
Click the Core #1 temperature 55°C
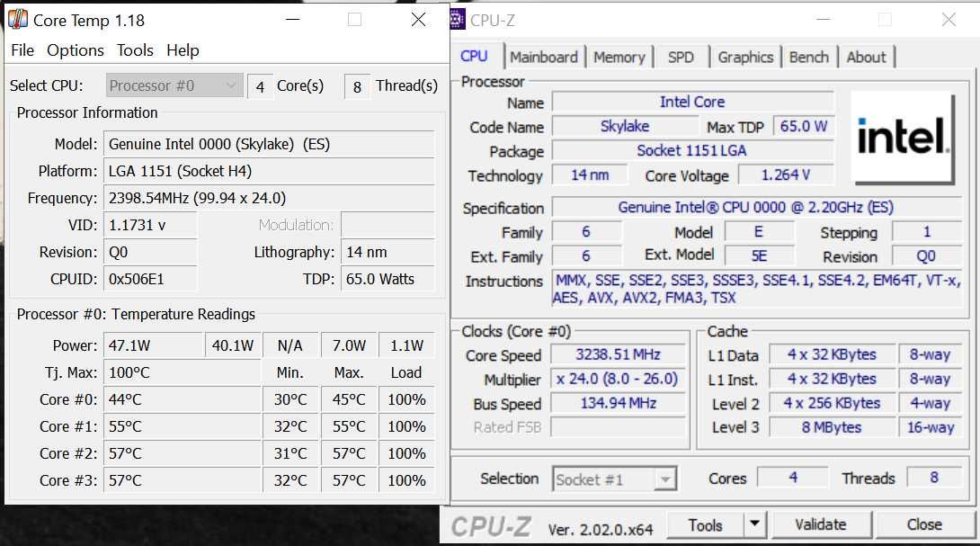pos(182,426)
